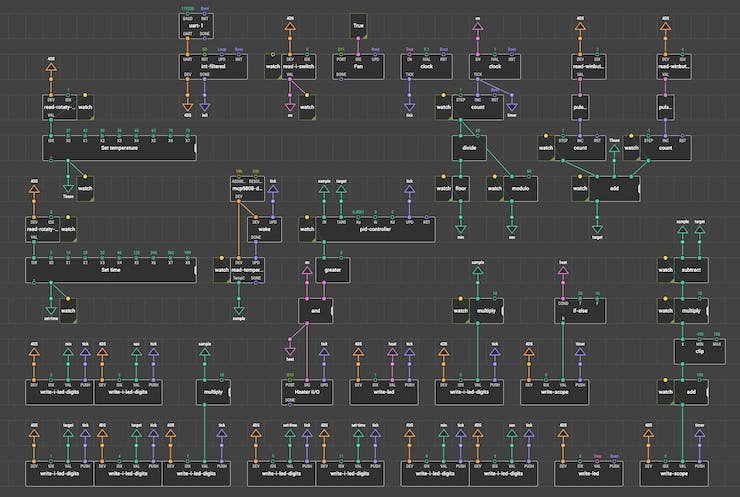The width and height of the screenshot is (740, 497).
Task: Click the True constant node
Action: pyautogui.click(x=358, y=25)
